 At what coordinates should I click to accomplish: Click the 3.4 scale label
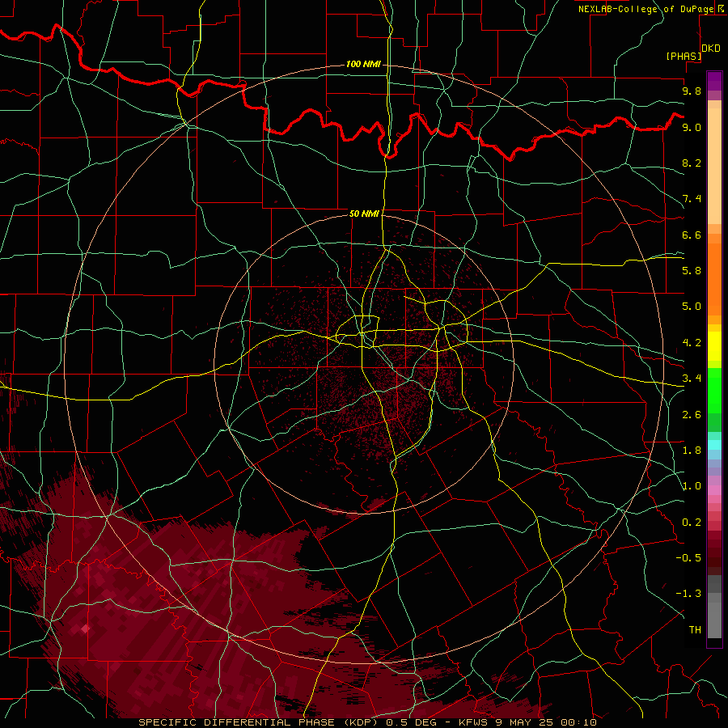(692, 378)
